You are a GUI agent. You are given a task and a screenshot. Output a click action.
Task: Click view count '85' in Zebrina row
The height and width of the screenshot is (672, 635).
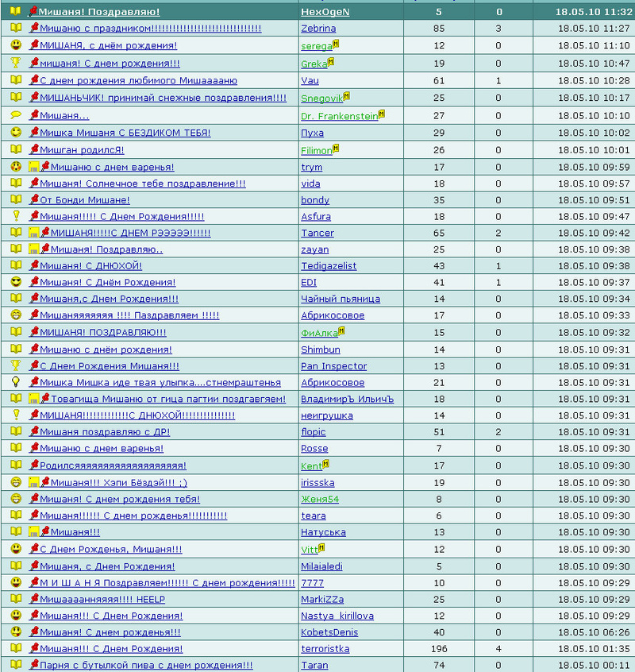click(439, 29)
